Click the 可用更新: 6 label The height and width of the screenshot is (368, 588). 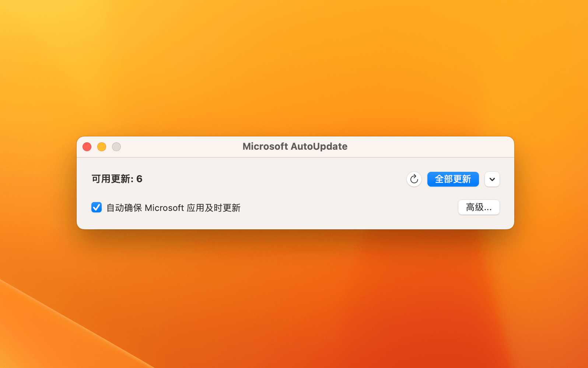point(117,179)
